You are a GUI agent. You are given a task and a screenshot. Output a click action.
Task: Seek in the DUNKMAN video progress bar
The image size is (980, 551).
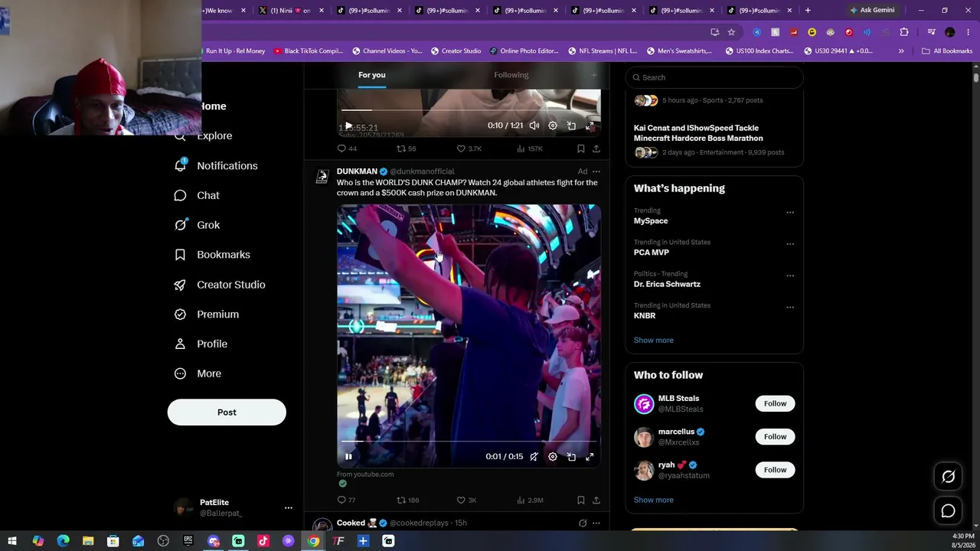[469, 442]
